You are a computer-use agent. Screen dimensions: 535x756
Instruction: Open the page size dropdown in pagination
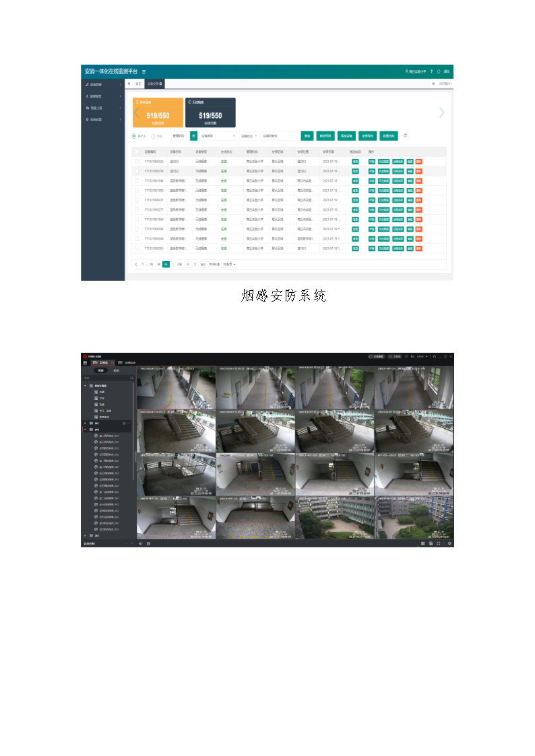tap(230, 264)
